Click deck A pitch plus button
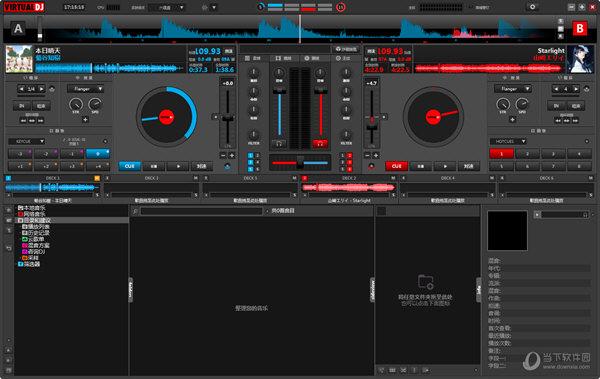The height and width of the screenshot is (379, 600). pyautogui.click(x=232, y=155)
